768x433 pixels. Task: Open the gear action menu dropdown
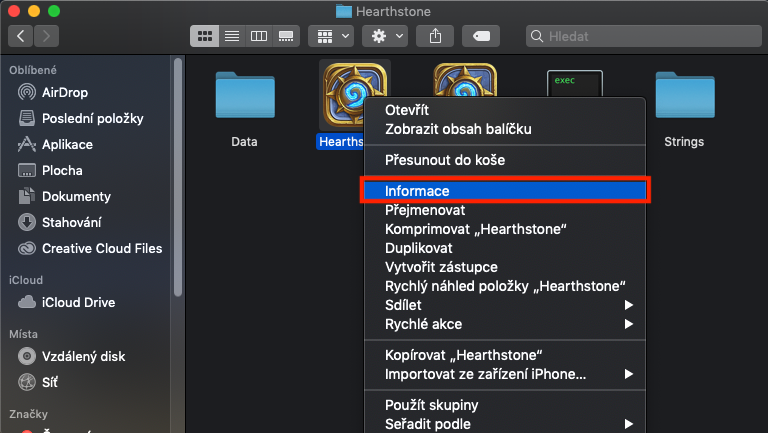(385, 36)
